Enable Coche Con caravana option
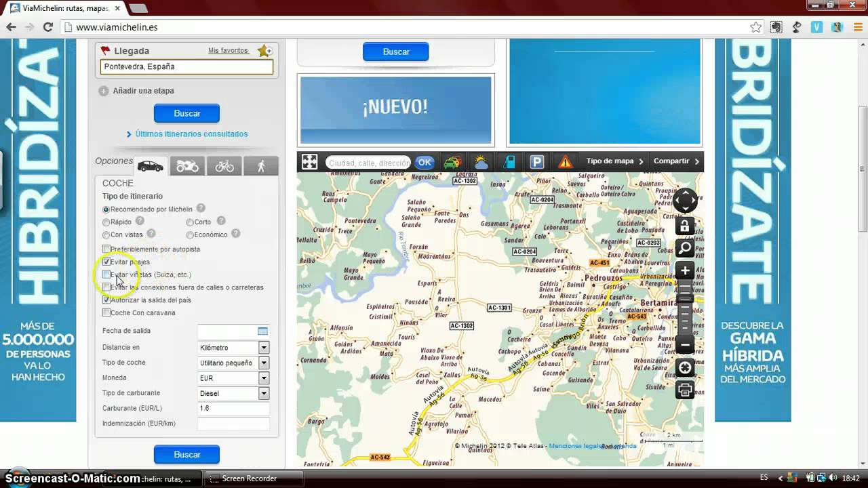868x488 pixels. 106,312
